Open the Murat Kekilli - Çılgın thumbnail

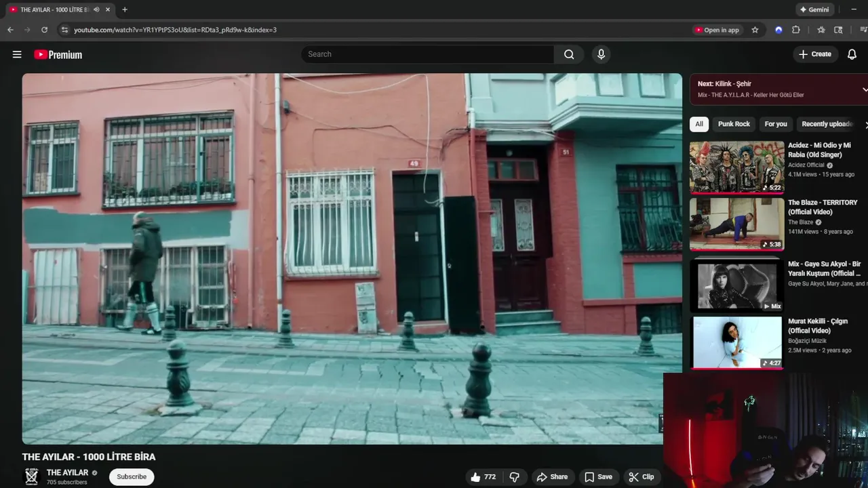(736, 342)
